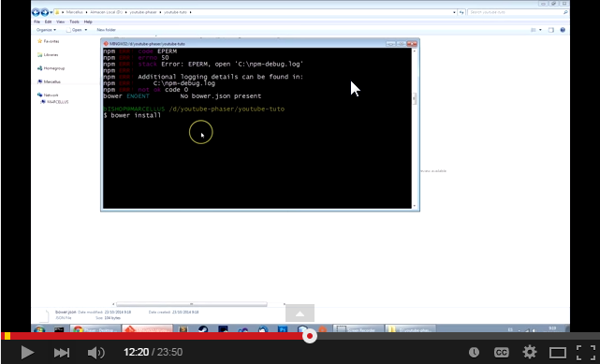Click the New folder button

106,30
